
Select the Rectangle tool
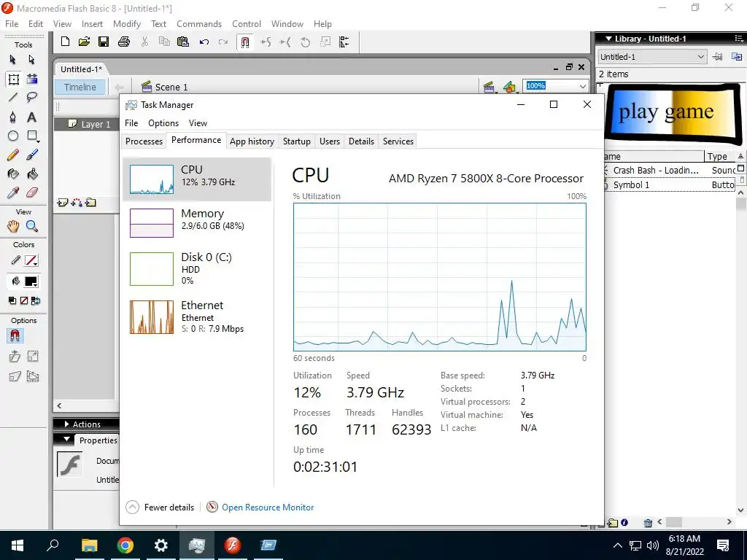(x=32, y=136)
